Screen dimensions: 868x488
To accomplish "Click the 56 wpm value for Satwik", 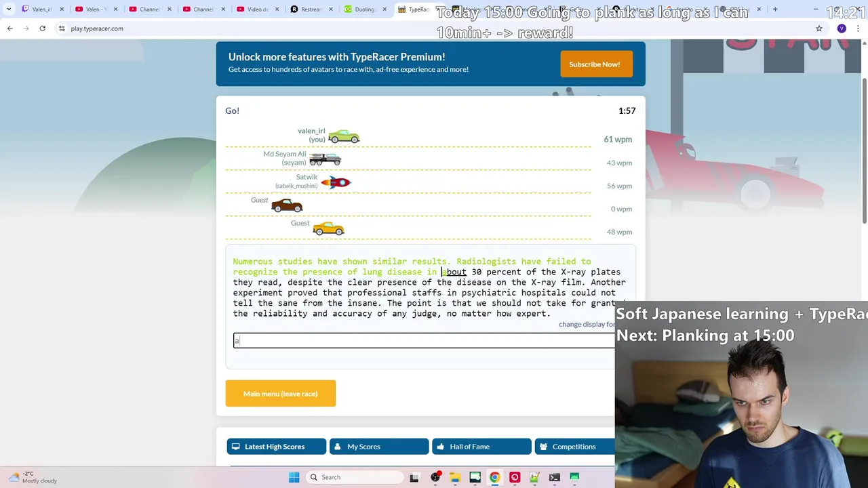I will [x=619, y=186].
